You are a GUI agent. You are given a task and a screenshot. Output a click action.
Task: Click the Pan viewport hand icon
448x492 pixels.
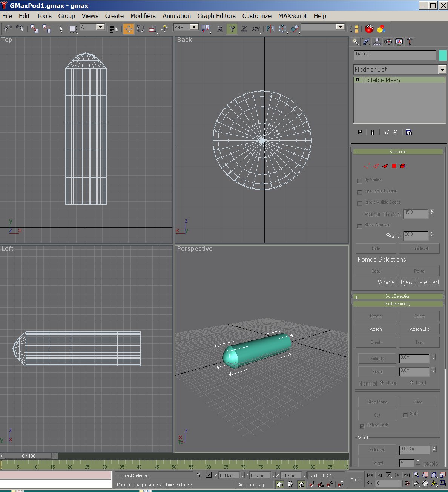[x=425, y=483]
